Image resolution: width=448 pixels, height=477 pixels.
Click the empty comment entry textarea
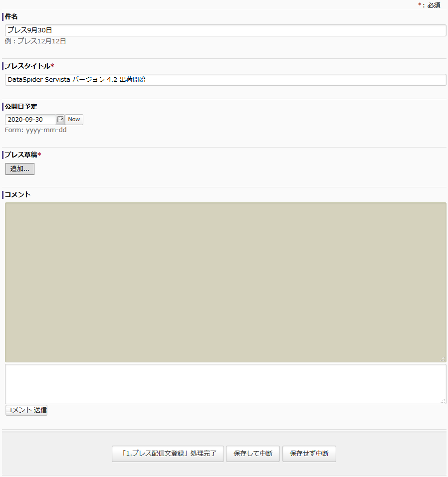pyautogui.click(x=225, y=384)
